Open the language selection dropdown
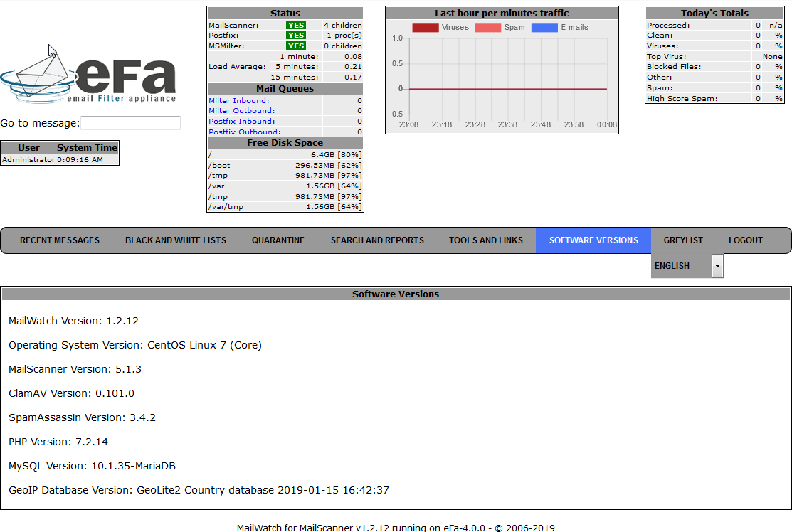Screen dimensions: 792x532 (x=717, y=265)
